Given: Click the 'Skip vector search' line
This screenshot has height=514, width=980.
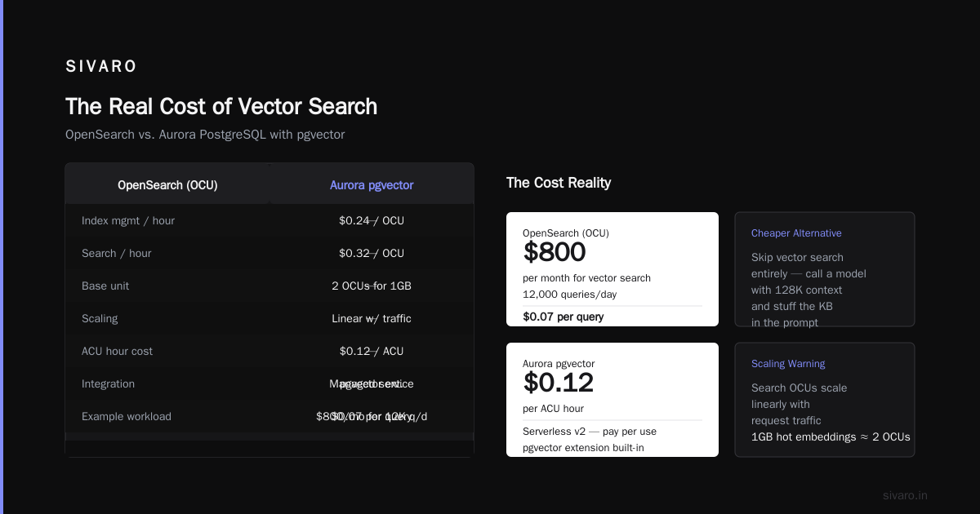Looking at the screenshot, I should click(797, 258).
